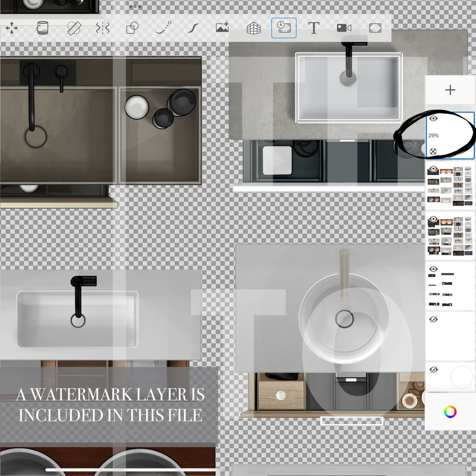Hide the 29% opacity watermark layer

[434, 119]
